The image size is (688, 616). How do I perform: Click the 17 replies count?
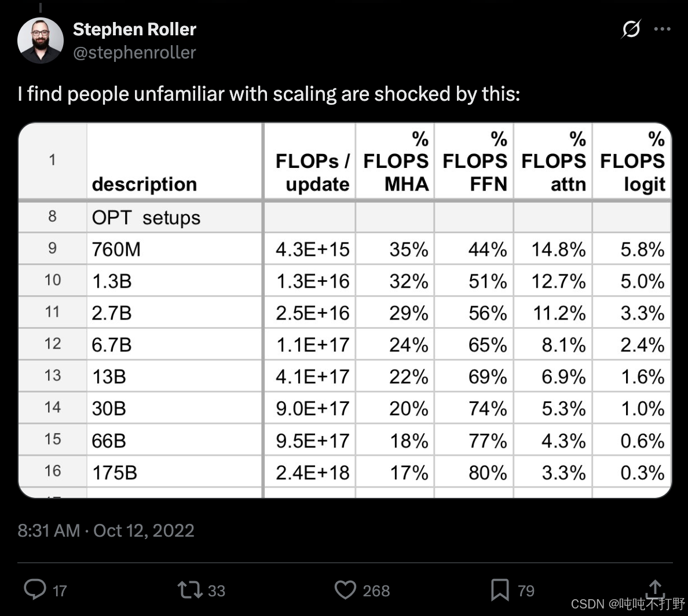coord(60,591)
